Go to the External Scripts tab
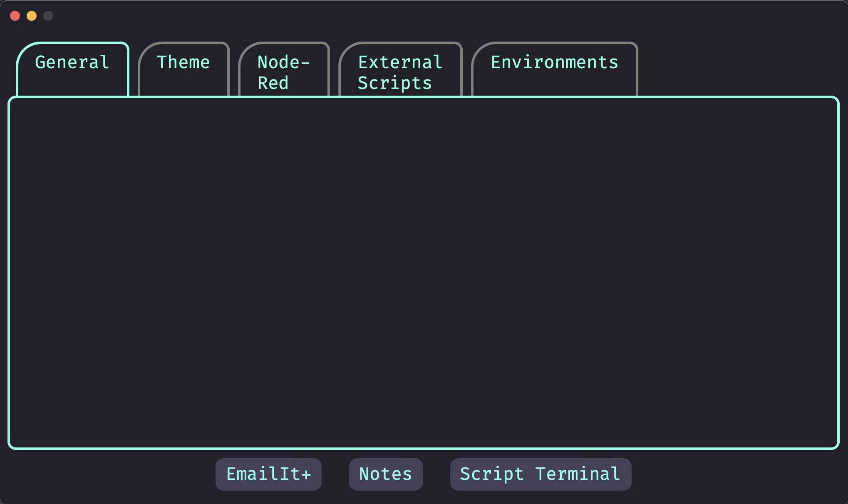 (400, 69)
